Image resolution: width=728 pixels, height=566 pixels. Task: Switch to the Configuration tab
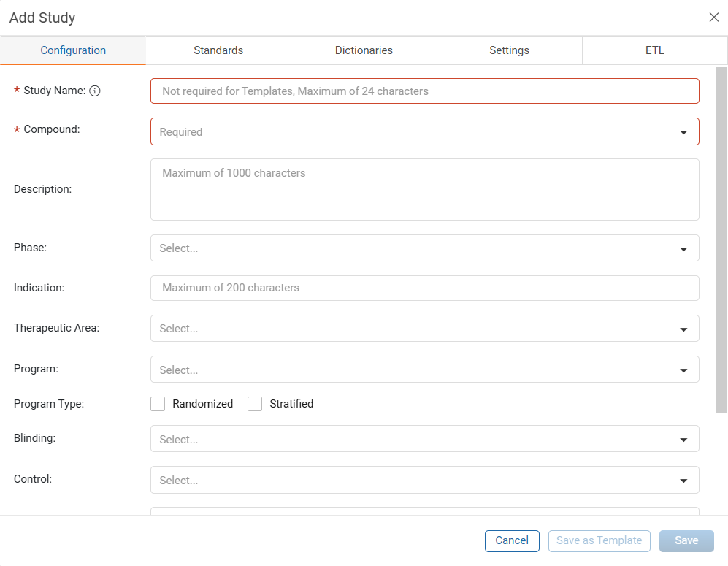click(73, 50)
